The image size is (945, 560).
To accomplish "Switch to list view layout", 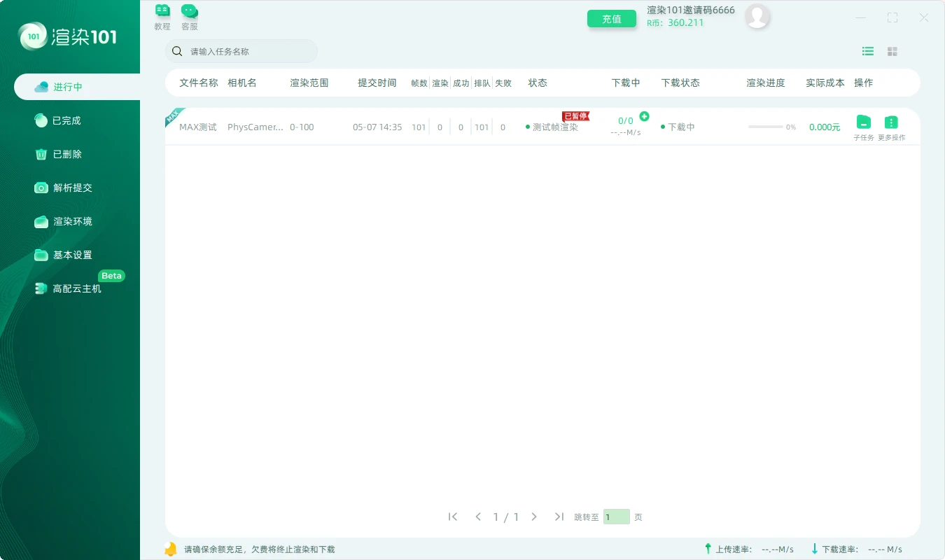I will (868, 51).
